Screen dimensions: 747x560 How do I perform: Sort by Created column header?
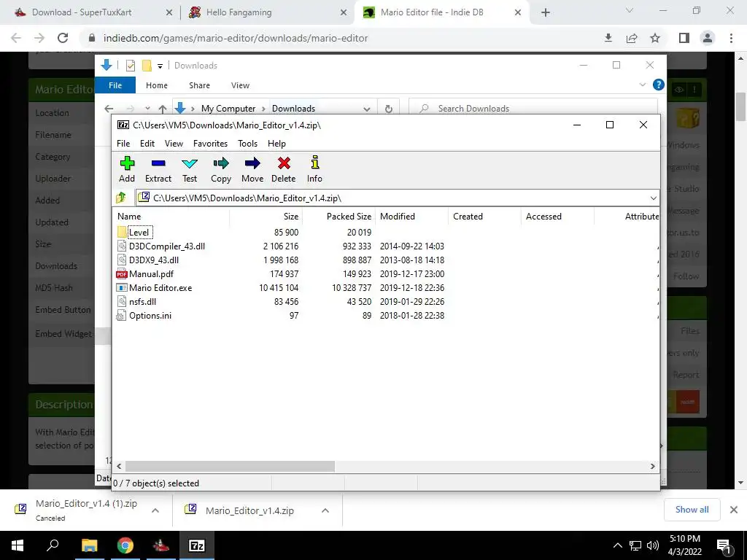pyautogui.click(x=484, y=216)
